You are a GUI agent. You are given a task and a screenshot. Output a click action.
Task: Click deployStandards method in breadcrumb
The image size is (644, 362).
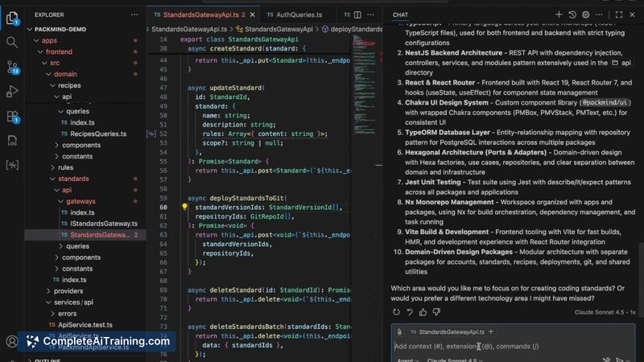(x=352, y=29)
